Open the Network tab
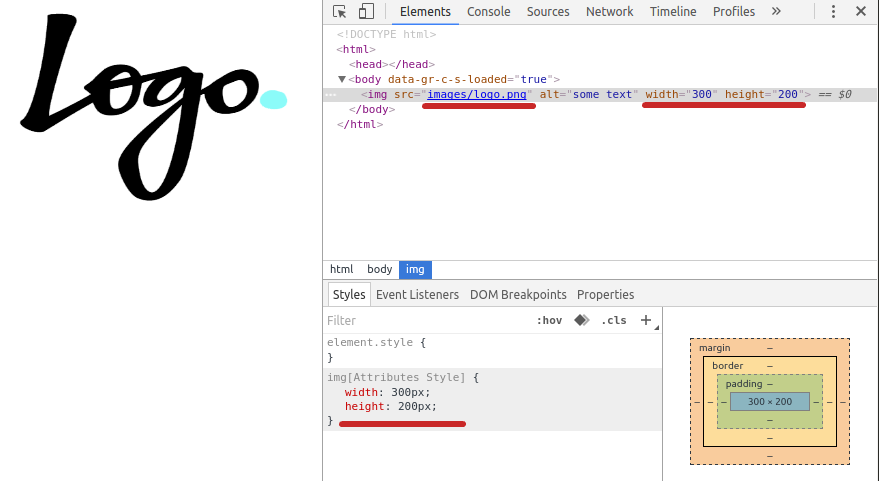 coord(609,12)
